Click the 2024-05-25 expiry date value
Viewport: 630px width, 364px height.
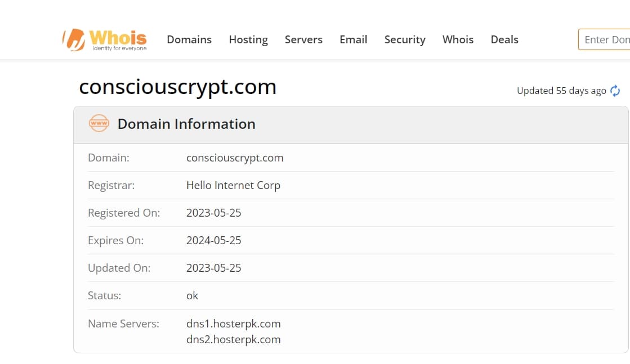coord(214,240)
